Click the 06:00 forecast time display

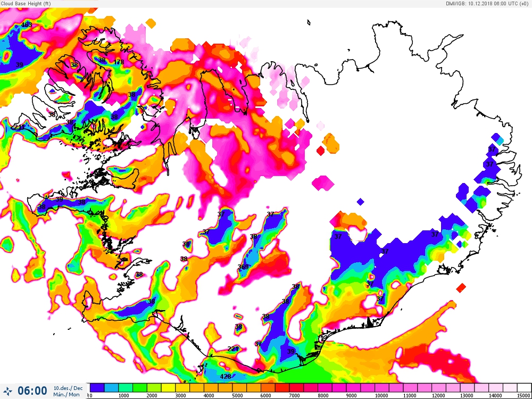click(32, 390)
